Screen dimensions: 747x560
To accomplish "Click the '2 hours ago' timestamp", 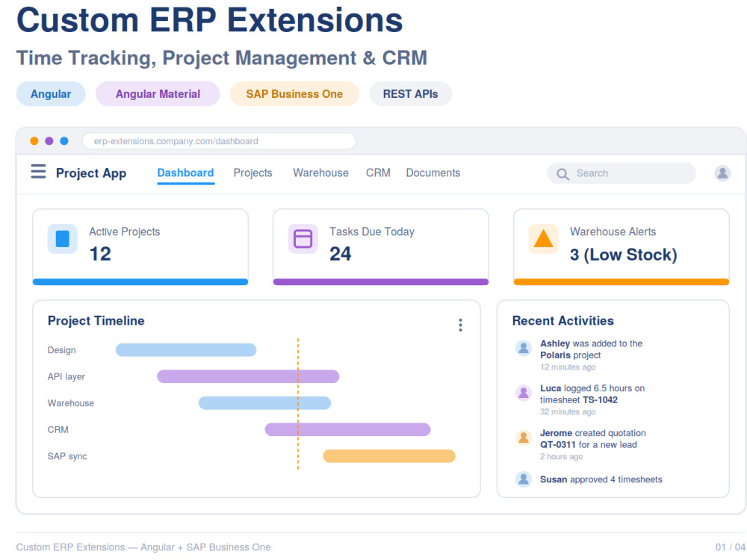I will (x=562, y=457).
